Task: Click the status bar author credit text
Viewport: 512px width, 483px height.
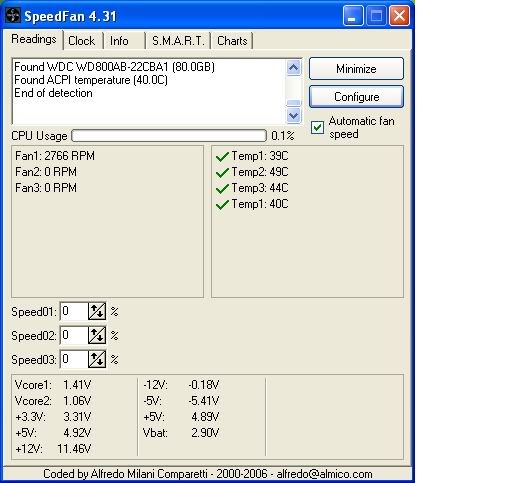Action: click(208, 474)
